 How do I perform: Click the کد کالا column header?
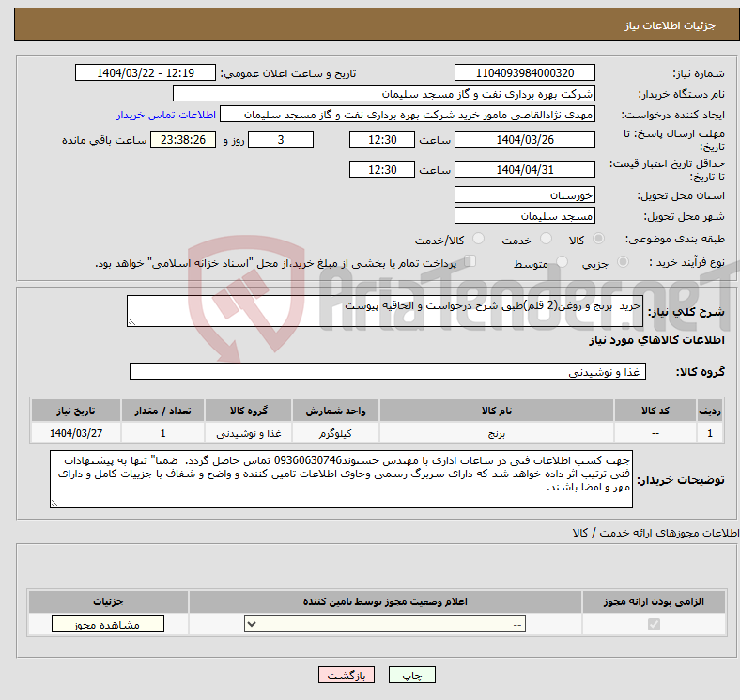655,411
